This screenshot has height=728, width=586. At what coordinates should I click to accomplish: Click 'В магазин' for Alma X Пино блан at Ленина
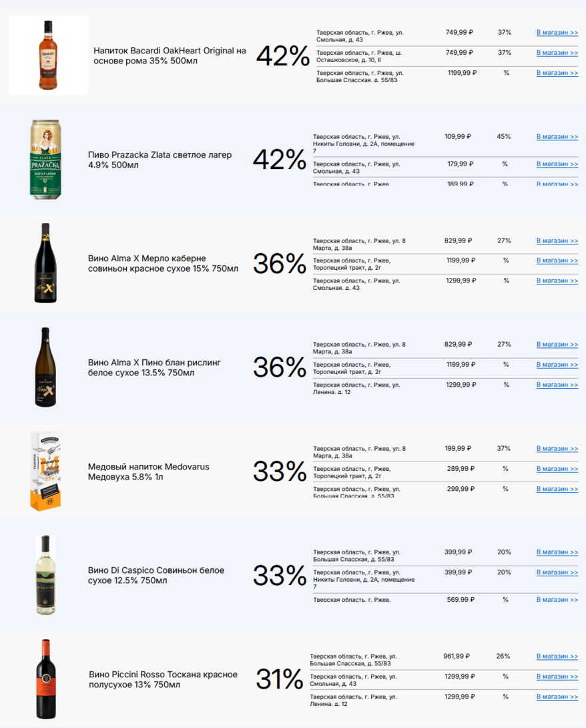557,385
